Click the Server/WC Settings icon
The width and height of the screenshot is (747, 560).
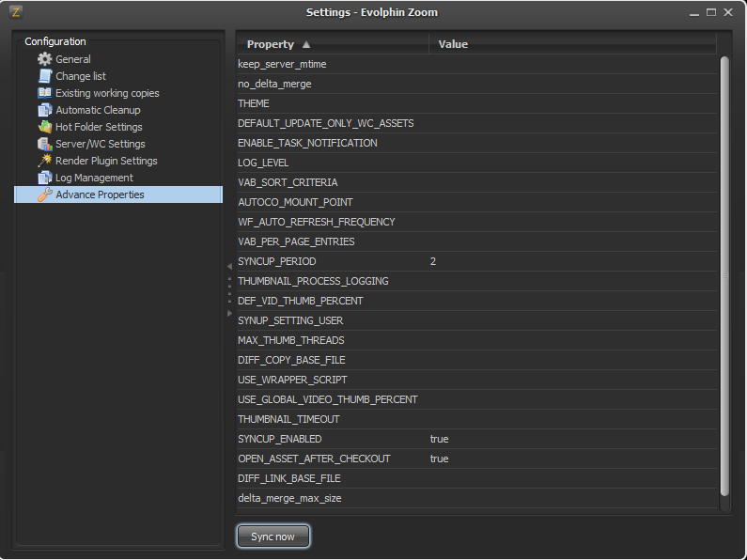tap(45, 144)
